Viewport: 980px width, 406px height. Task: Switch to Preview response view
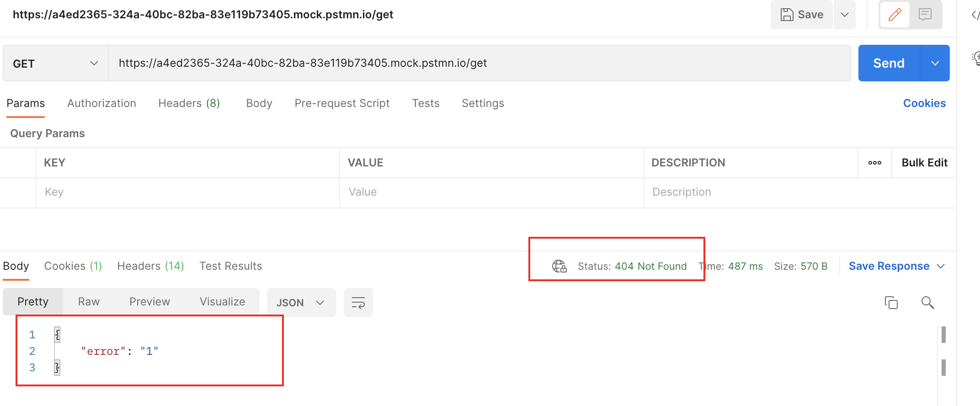pos(149,302)
